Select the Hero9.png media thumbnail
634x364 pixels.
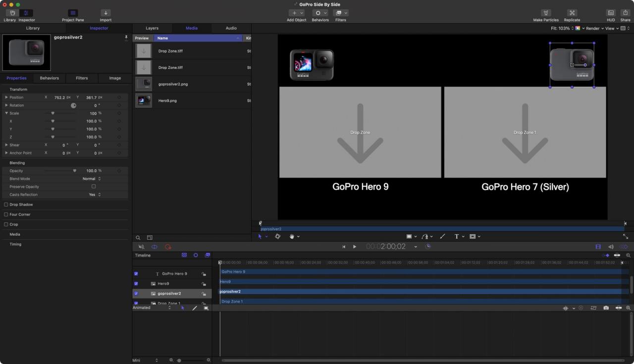144,101
